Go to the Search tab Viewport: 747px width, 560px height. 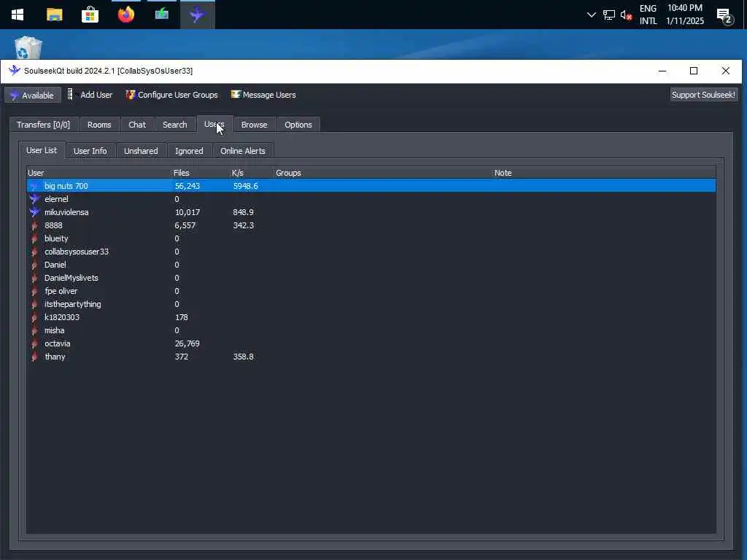coord(175,125)
